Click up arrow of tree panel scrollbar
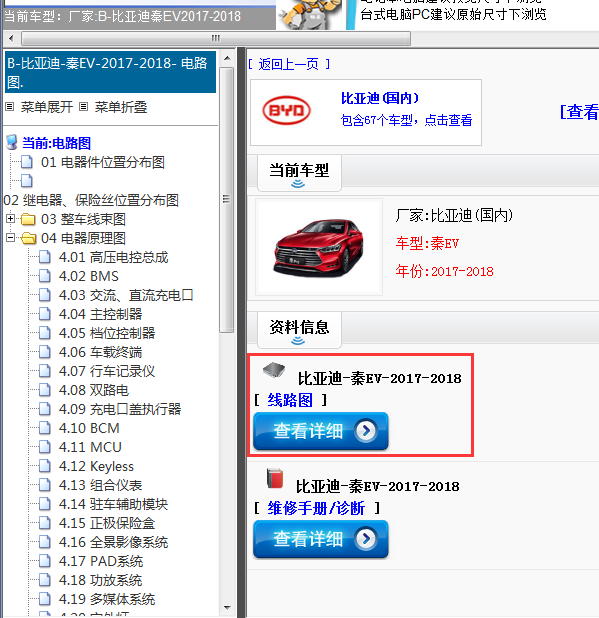599x618 pixels. tap(227, 58)
